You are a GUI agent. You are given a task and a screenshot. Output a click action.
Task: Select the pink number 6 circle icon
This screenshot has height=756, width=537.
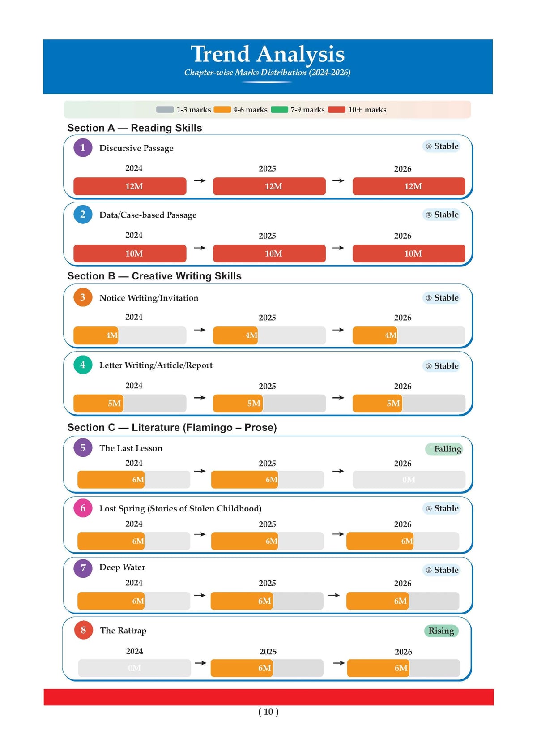pos(83,508)
